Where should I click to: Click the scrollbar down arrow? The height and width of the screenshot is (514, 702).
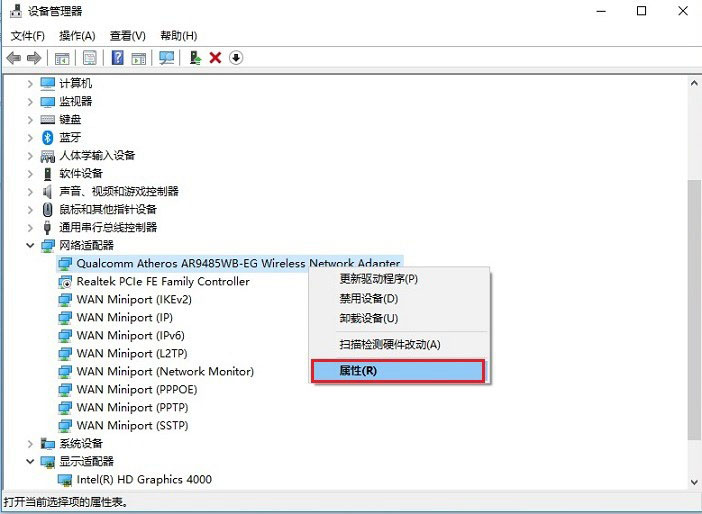[694, 482]
